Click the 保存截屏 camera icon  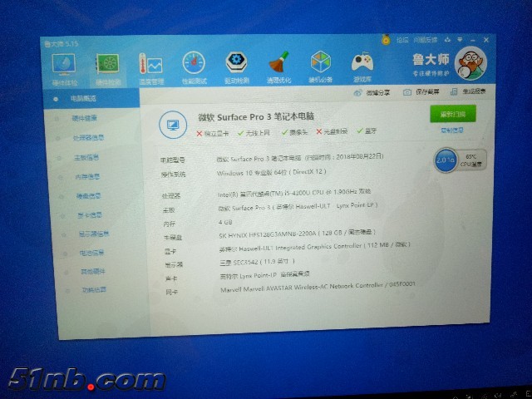(407, 92)
